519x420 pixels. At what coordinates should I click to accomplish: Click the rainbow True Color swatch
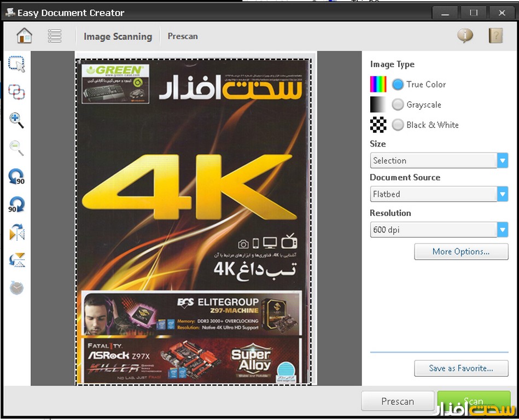coord(378,84)
